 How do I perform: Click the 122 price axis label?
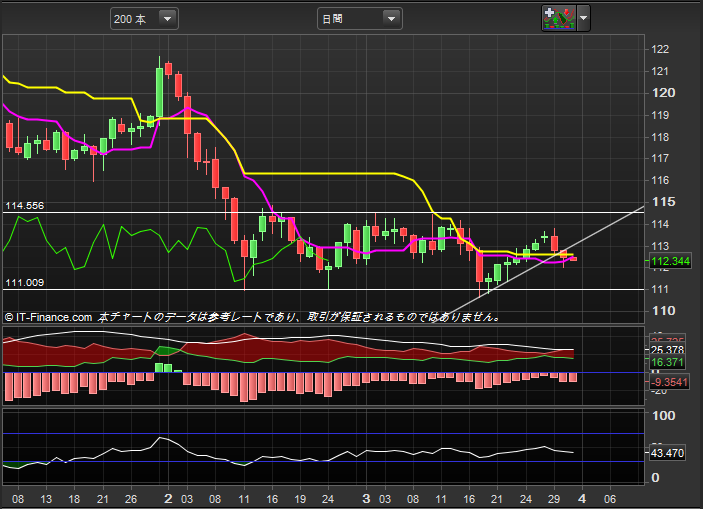coord(660,49)
